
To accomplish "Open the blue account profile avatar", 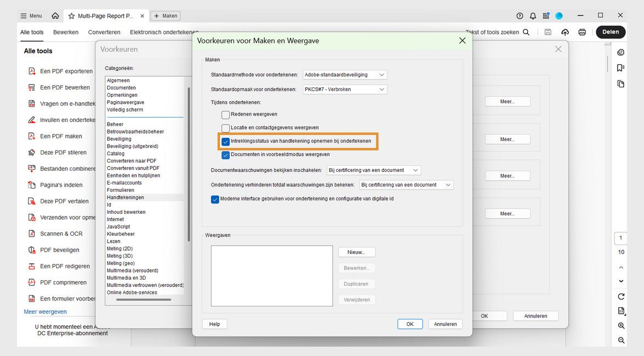I will [559, 16].
